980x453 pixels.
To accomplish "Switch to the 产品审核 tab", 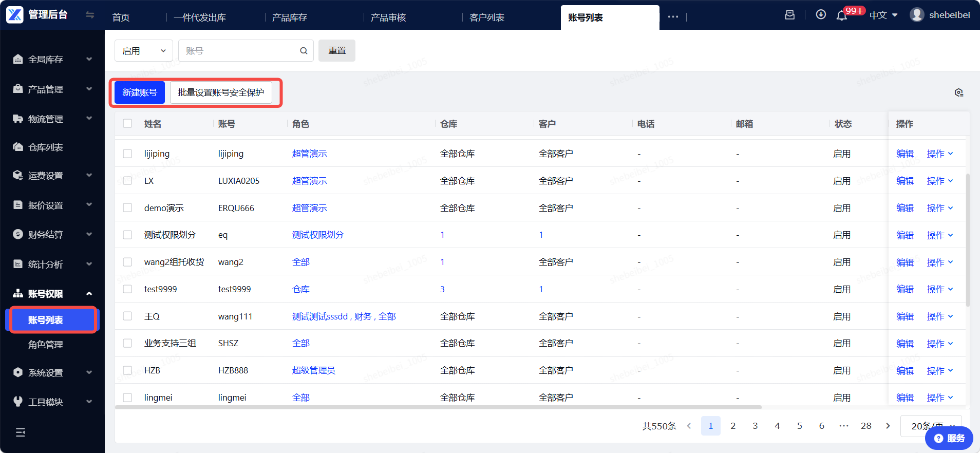I will pyautogui.click(x=388, y=17).
